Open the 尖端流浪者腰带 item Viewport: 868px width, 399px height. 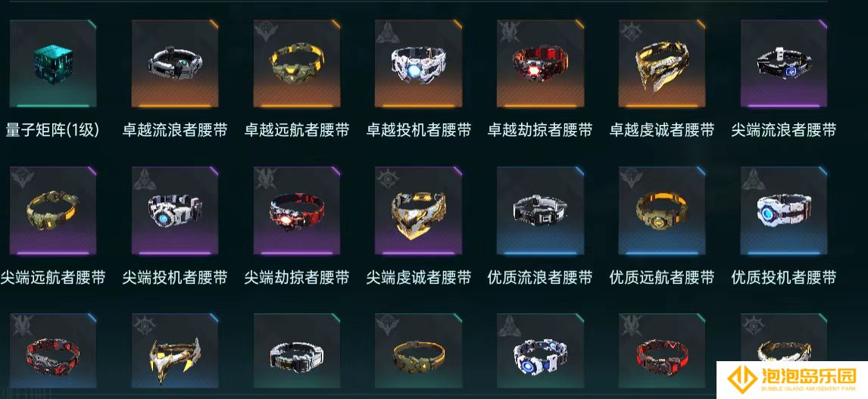pyautogui.click(x=784, y=64)
